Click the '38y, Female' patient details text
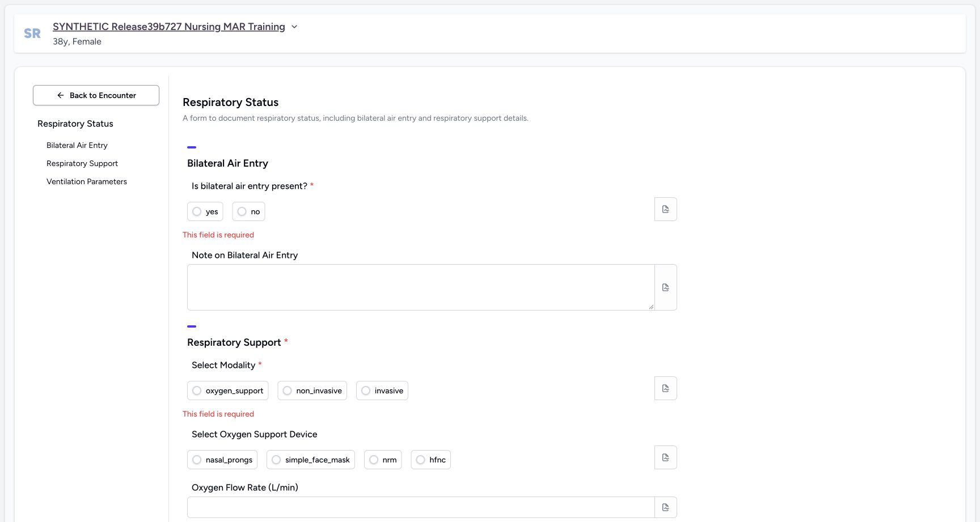This screenshot has height=522, width=980. coord(77,41)
